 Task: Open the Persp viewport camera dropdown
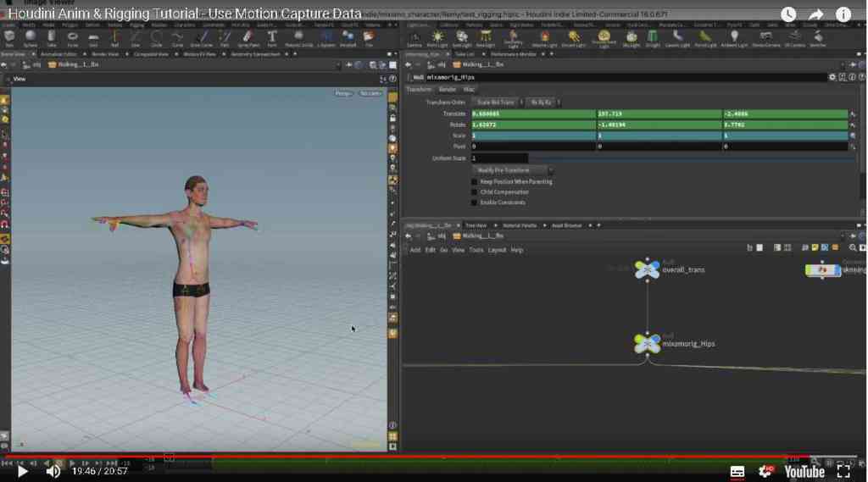point(343,93)
